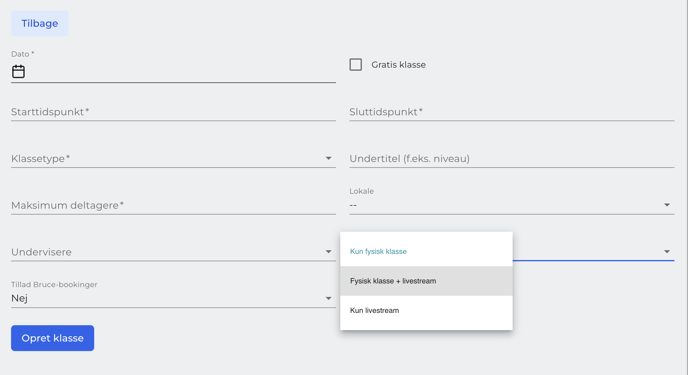Enable the Gratis klasse checkbox
Viewport: 688px width, 375px height.
[356, 64]
